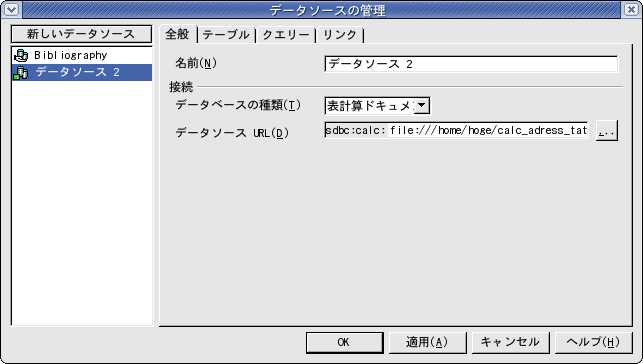Browse for file with the ... button

tap(607, 131)
